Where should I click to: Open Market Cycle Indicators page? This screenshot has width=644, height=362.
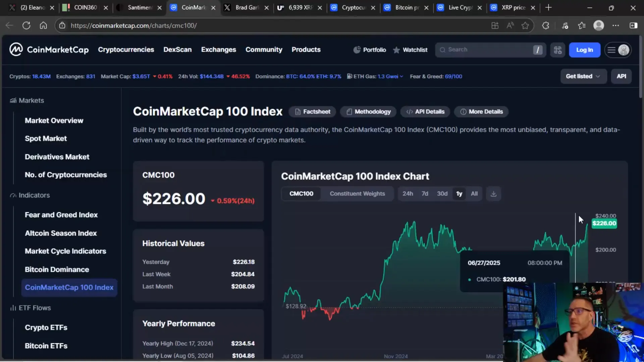(65, 251)
